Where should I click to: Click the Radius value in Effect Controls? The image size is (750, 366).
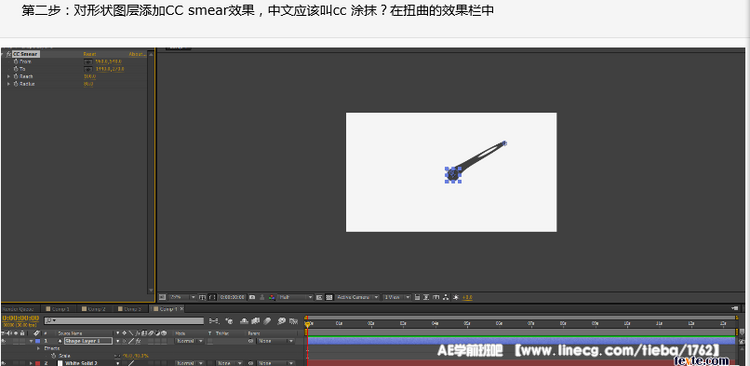88,84
